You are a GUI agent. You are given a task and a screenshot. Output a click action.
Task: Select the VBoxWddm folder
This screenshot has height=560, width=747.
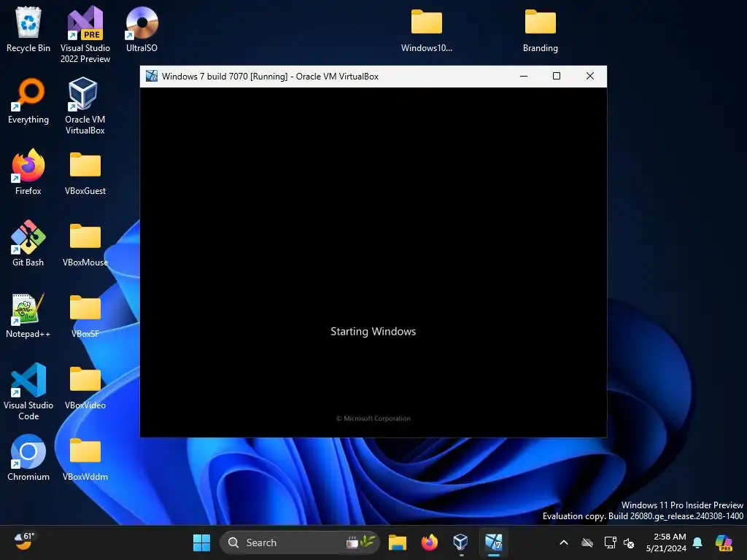coord(85,458)
